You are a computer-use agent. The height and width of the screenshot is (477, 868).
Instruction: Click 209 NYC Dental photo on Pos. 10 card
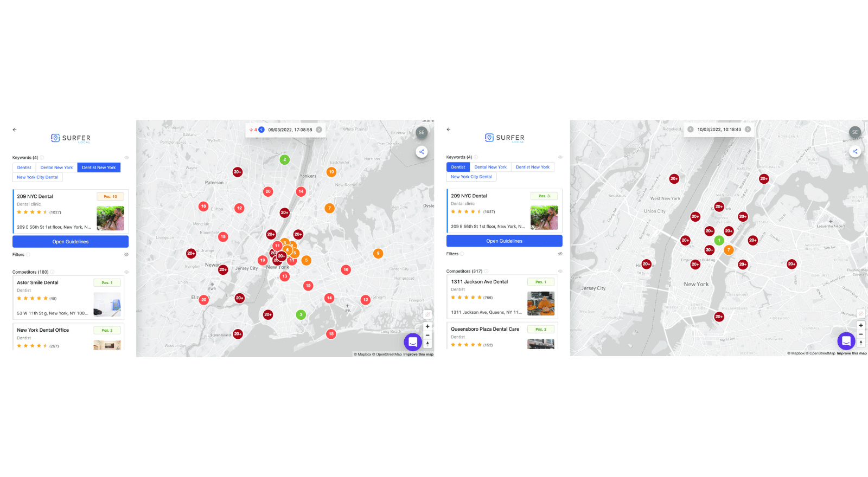click(110, 218)
